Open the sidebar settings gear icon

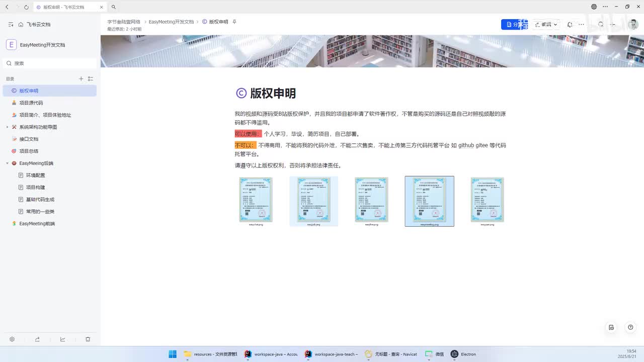pos(12,339)
